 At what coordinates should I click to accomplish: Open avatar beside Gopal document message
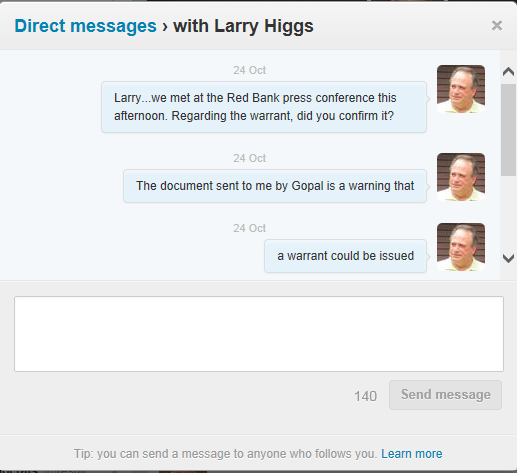pos(461,177)
